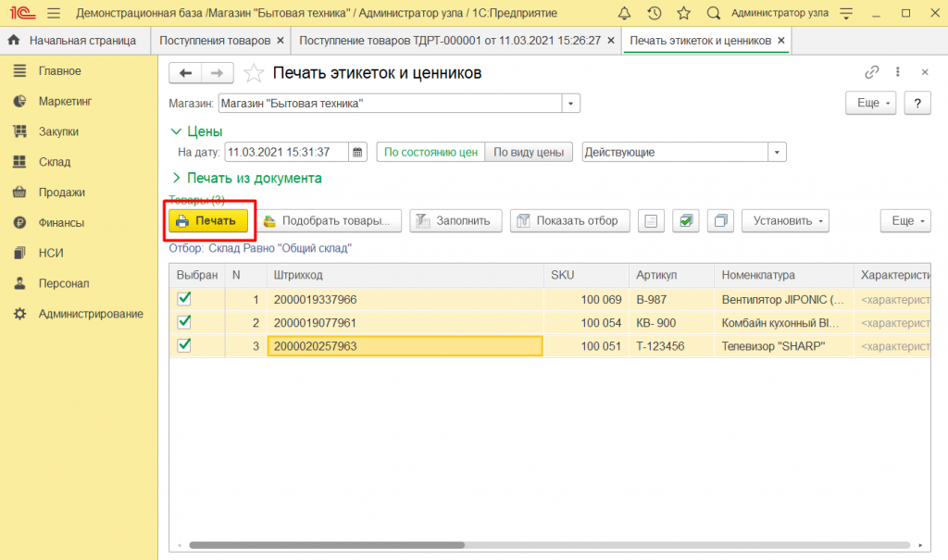The height and width of the screenshot is (560, 948).
Task: Open the history clock icon
Action: [x=655, y=13]
